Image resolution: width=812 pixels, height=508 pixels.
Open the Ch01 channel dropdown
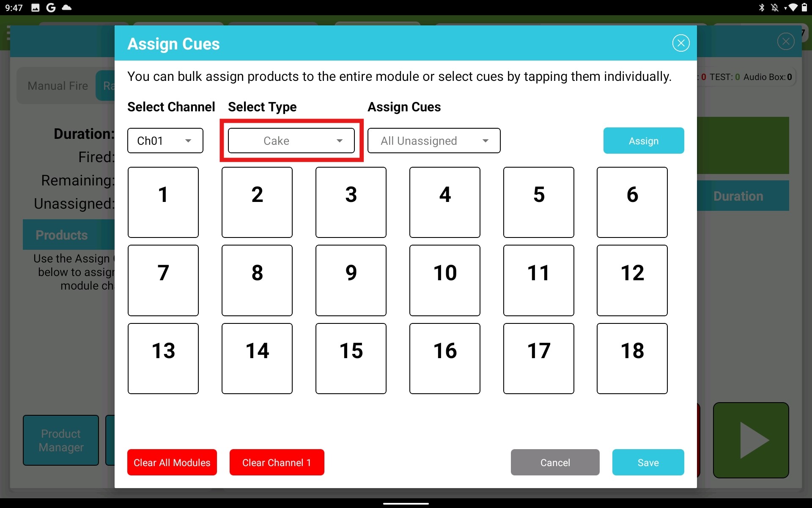click(x=165, y=141)
